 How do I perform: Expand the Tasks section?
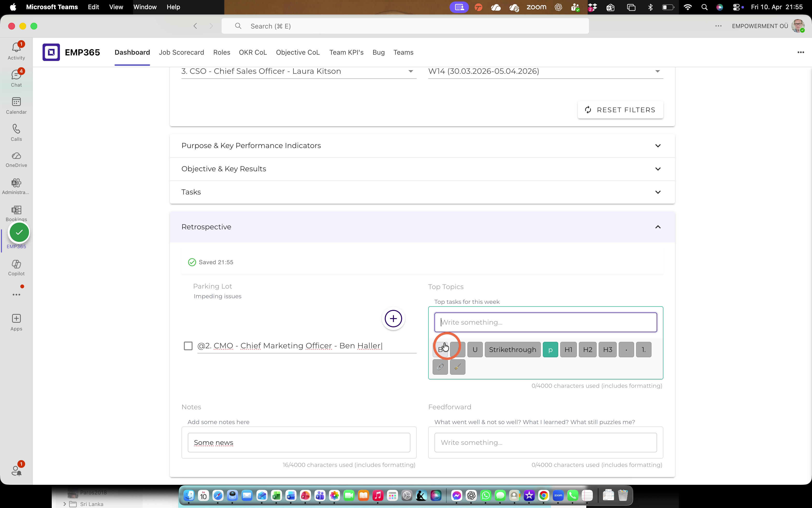click(422, 192)
